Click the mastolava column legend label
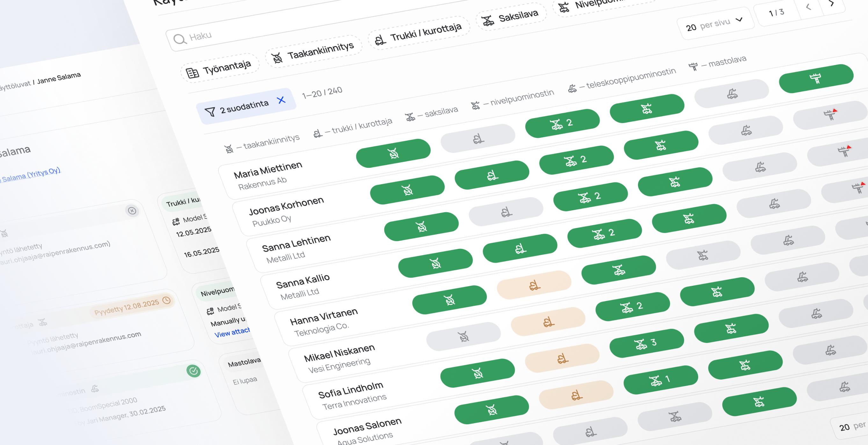The height and width of the screenshot is (445, 868). click(717, 63)
